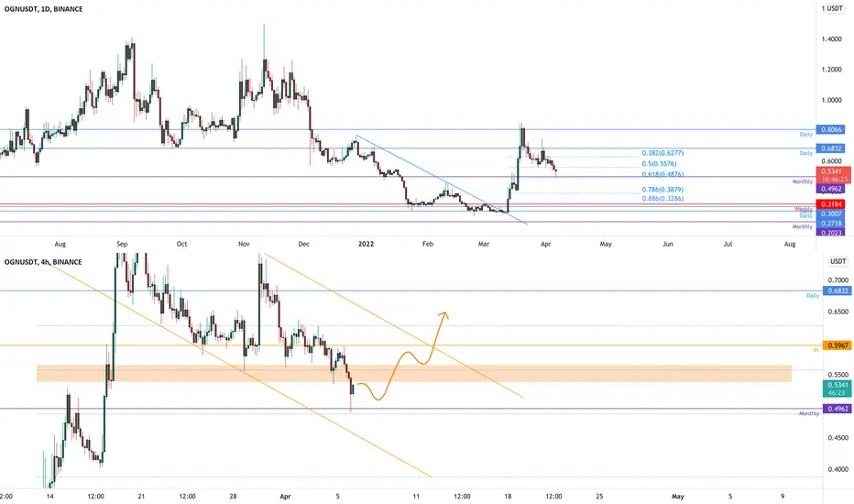Click the 1.4000 price axis label

pos(831,39)
